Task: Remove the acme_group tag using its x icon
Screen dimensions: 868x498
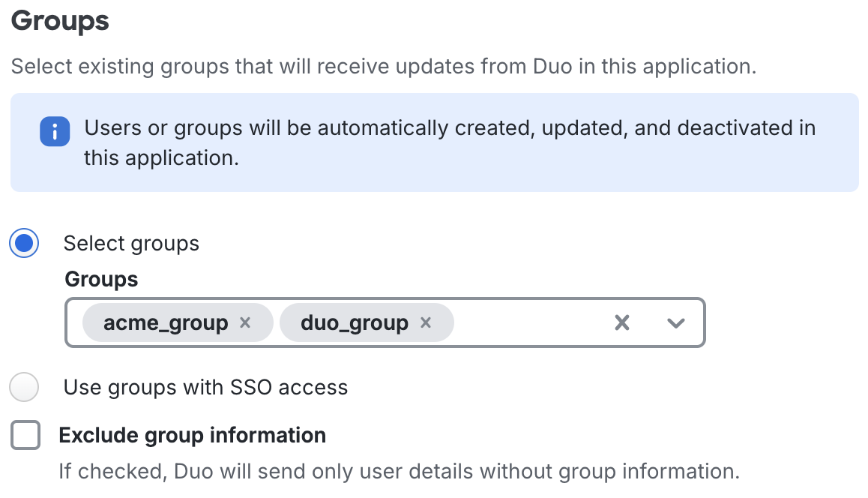Action: coord(244,322)
